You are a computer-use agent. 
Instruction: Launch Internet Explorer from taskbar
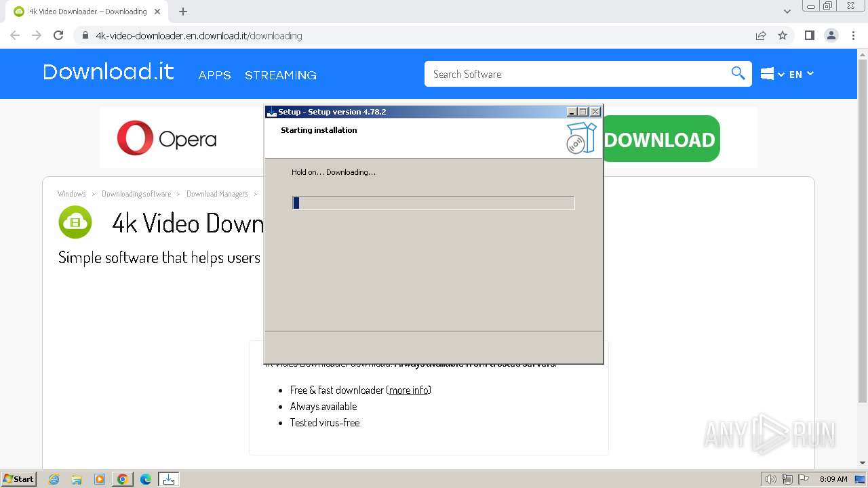tap(54, 479)
